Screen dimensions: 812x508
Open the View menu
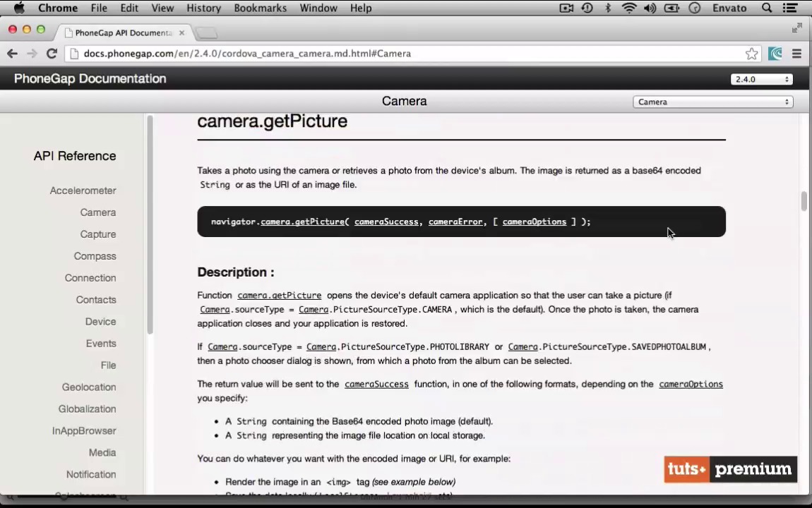162,8
